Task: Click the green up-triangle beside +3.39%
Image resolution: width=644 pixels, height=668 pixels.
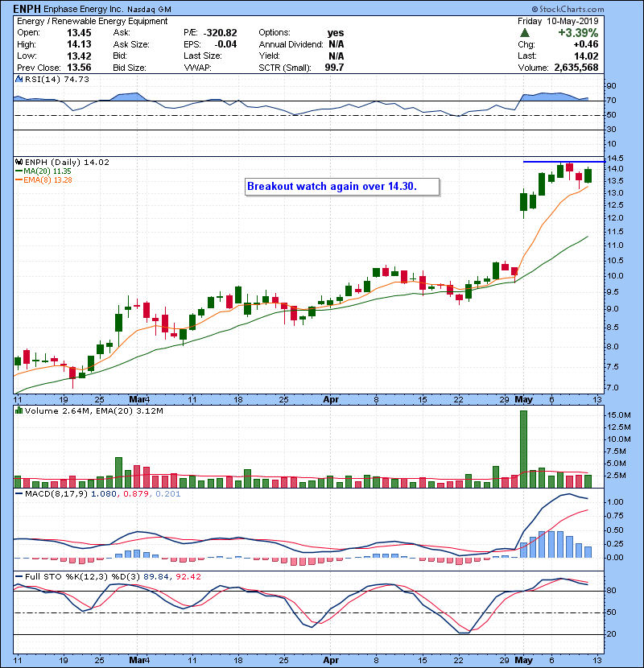Action: (525, 33)
